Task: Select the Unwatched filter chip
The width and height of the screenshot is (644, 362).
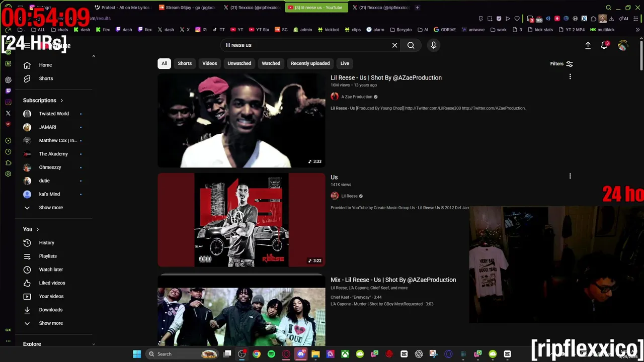Action: pos(239,63)
